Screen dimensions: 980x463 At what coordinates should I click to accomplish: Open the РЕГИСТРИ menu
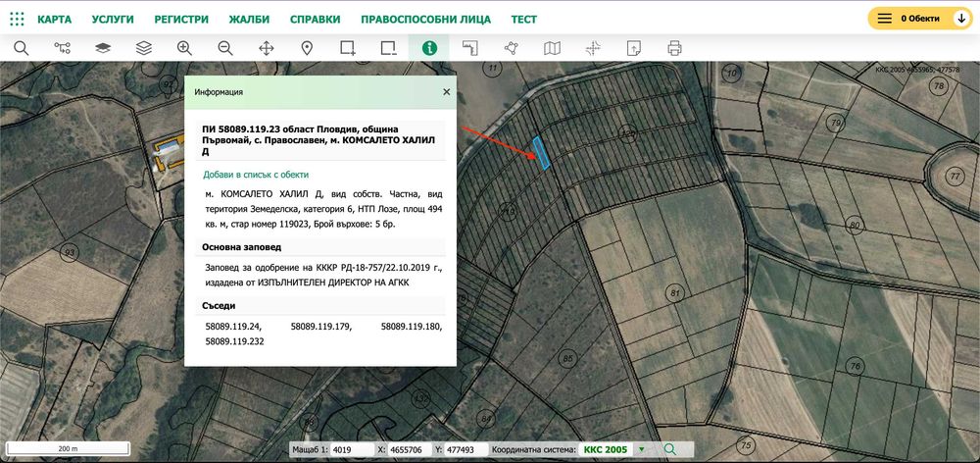point(181,20)
